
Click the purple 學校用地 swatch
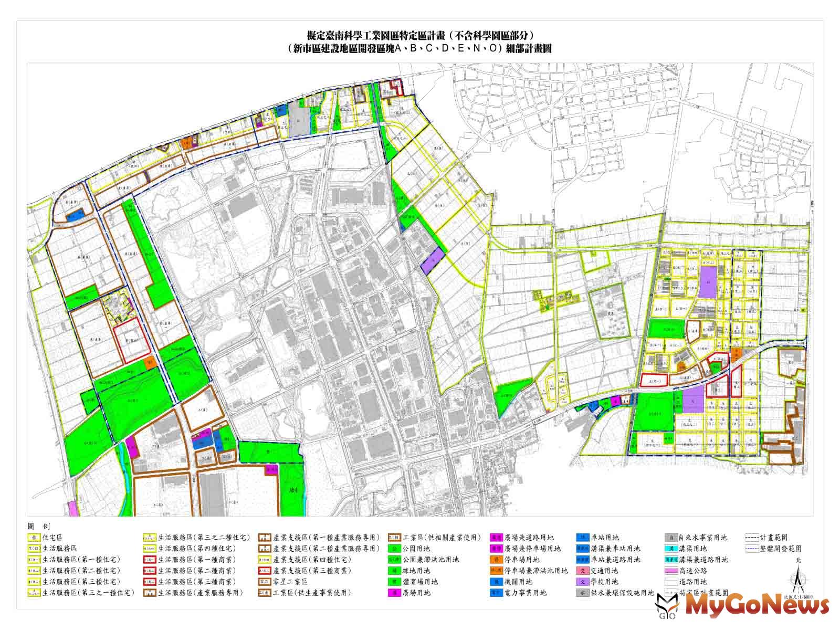point(582,582)
